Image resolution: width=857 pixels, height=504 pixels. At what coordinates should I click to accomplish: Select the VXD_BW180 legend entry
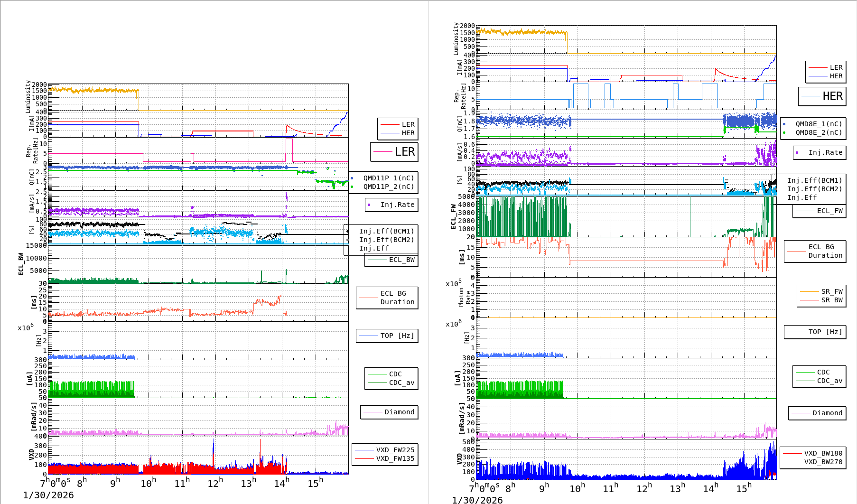click(813, 453)
